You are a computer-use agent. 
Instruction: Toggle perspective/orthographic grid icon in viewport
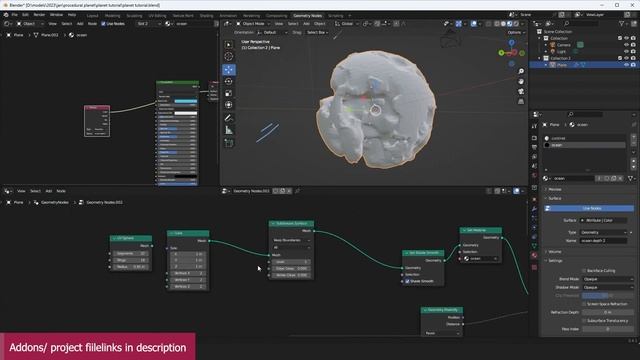coord(521,101)
